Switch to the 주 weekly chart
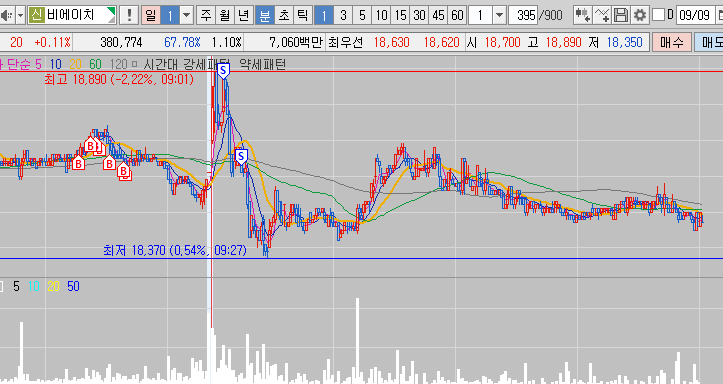Screen dimensions: 723x384 pos(205,16)
